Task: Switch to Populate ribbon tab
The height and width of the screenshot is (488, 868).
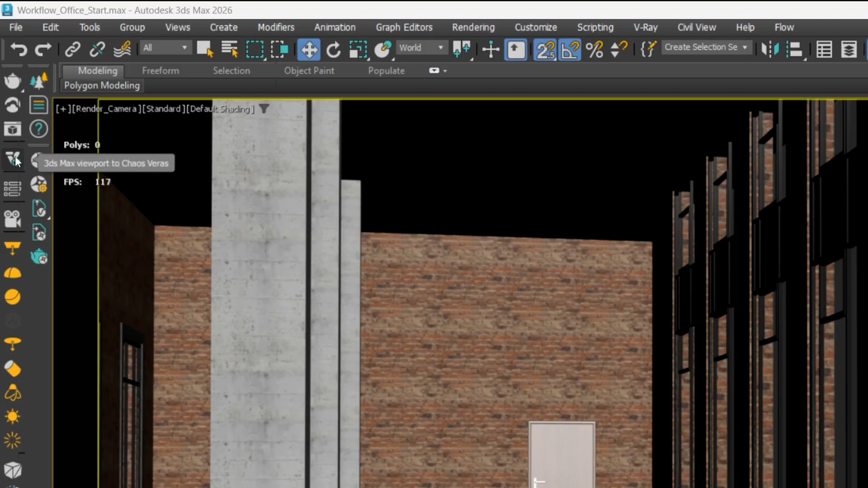Action: pyautogui.click(x=386, y=70)
